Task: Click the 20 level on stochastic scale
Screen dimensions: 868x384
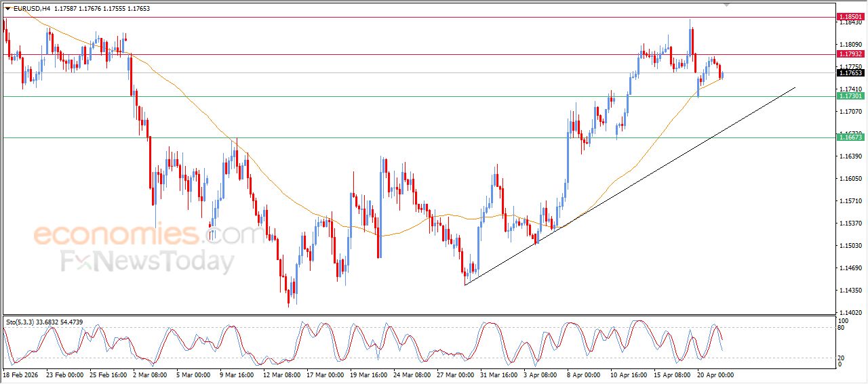Action: click(842, 358)
